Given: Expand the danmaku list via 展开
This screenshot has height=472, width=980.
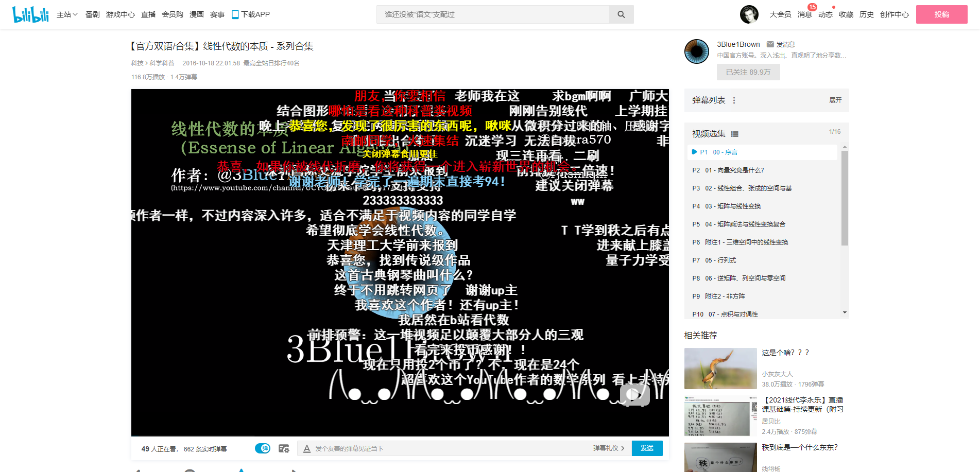Looking at the screenshot, I should pos(835,100).
